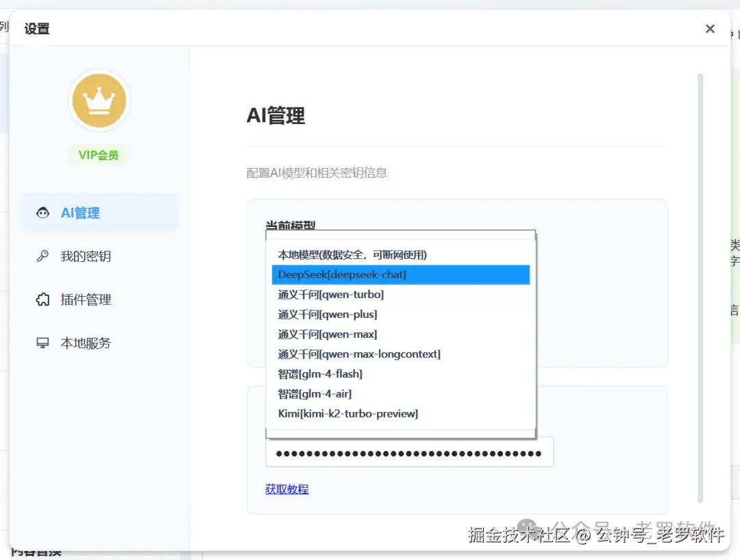Click the 本地服务 monitor icon
The image size is (740, 560).
pos(42,343)
